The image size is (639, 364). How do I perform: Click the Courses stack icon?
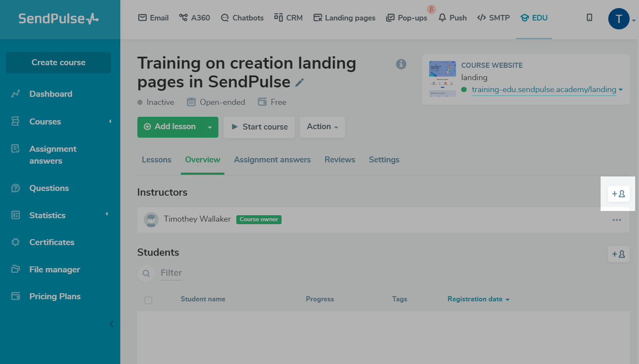click(x=16, y=121)
